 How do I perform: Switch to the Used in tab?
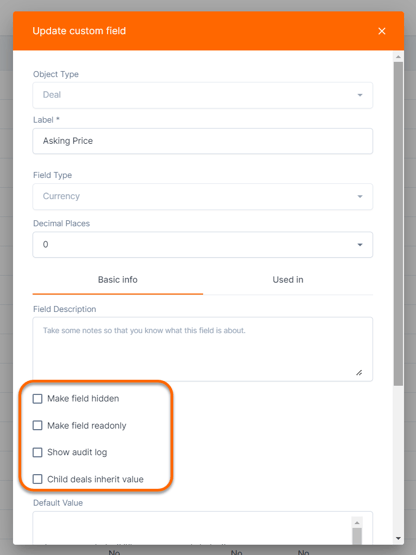pyautogui.click(x=288, y=280)
